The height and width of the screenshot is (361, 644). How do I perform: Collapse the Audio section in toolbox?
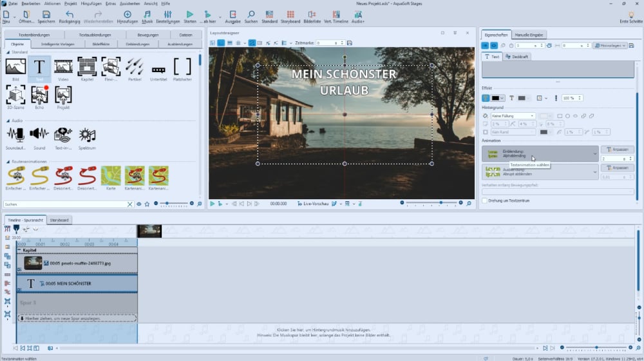tap(8, 121)
